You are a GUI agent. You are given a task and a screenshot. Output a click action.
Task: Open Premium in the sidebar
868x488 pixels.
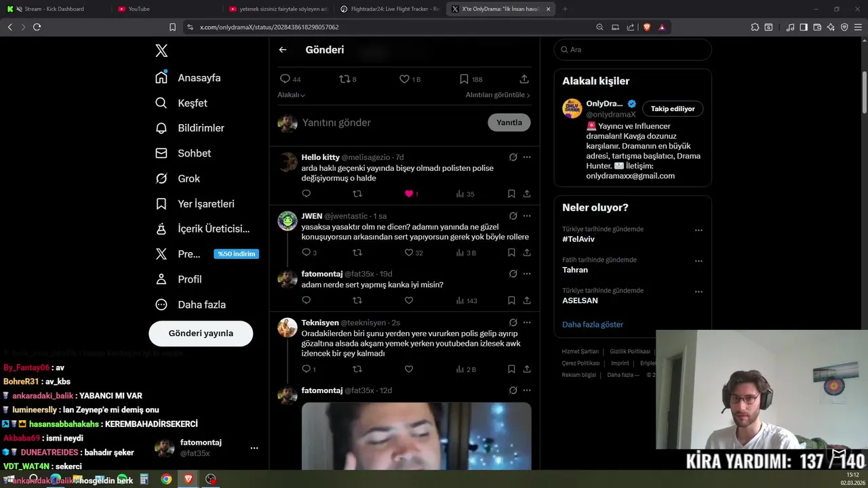pos(207,254)
